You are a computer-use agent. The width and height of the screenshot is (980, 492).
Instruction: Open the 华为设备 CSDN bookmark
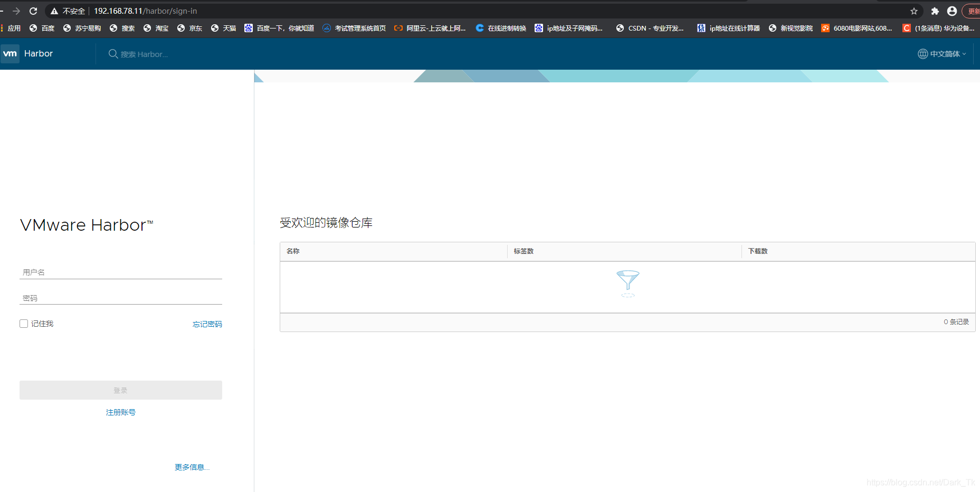coord(939,29)
